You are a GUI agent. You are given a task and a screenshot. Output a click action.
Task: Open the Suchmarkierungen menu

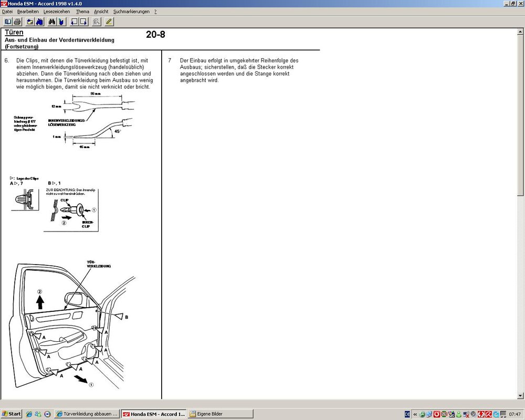pyautogui.click(x=131, y=11)
